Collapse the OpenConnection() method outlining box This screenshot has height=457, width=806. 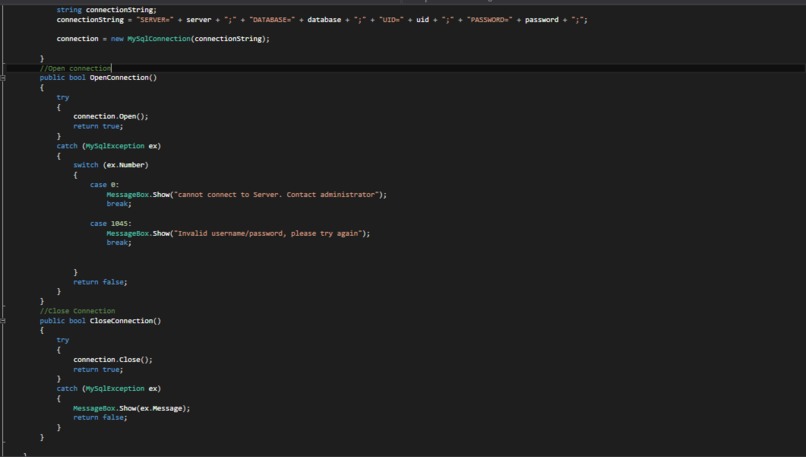click(x=3, y=78)
